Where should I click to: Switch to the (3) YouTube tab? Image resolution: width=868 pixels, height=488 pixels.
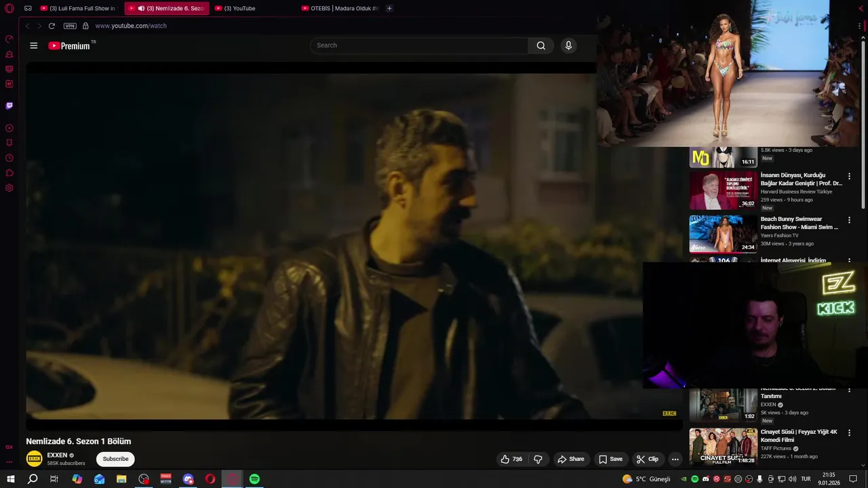pyautogui.click(x=235, y=8)
